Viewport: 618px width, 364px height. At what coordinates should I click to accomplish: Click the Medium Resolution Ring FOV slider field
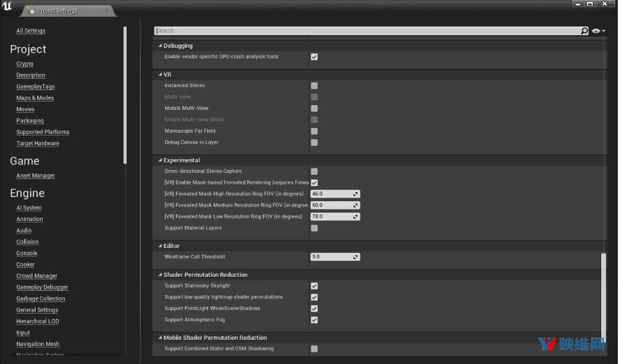click(335, 205)
